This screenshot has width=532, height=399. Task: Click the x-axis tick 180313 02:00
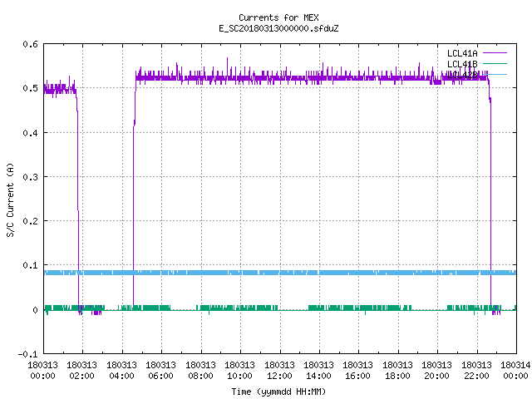81,370
